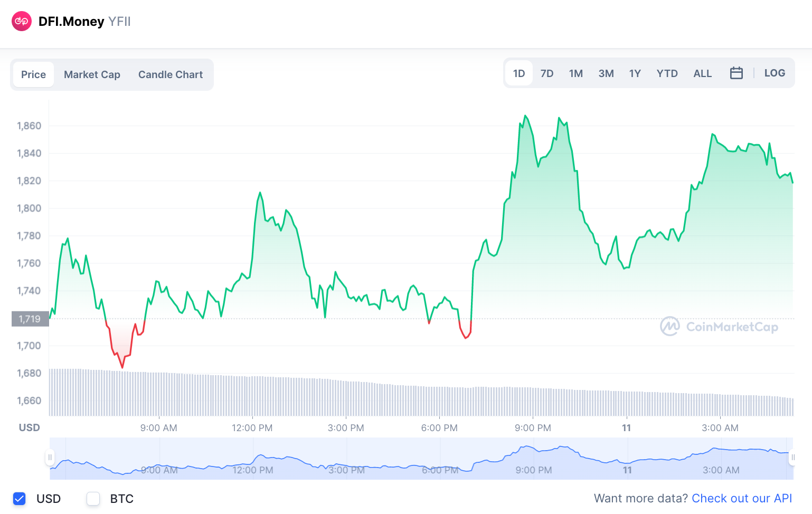Click the 1,860 y-axis label

point(29,126)
